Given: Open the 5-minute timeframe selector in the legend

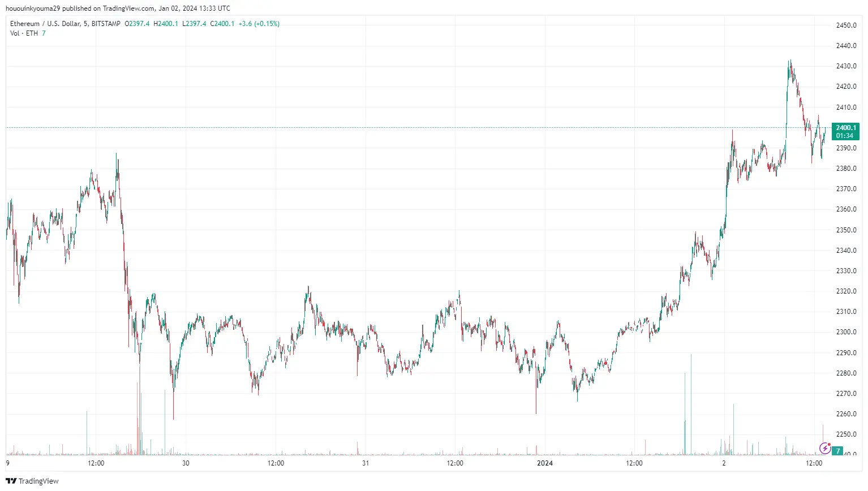Looking at the screenshot, I should (x=85, y=24).
